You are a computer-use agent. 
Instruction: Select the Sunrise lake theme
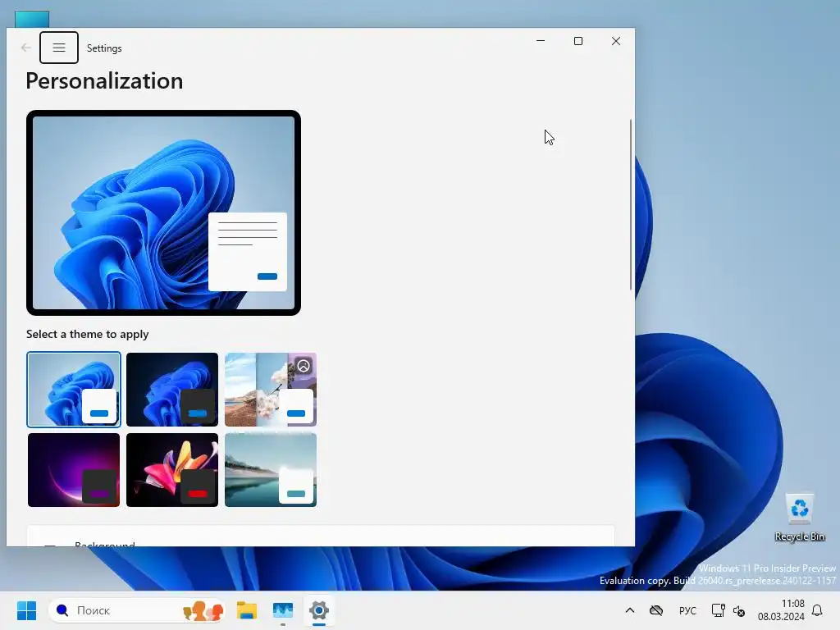pos(271,470)
